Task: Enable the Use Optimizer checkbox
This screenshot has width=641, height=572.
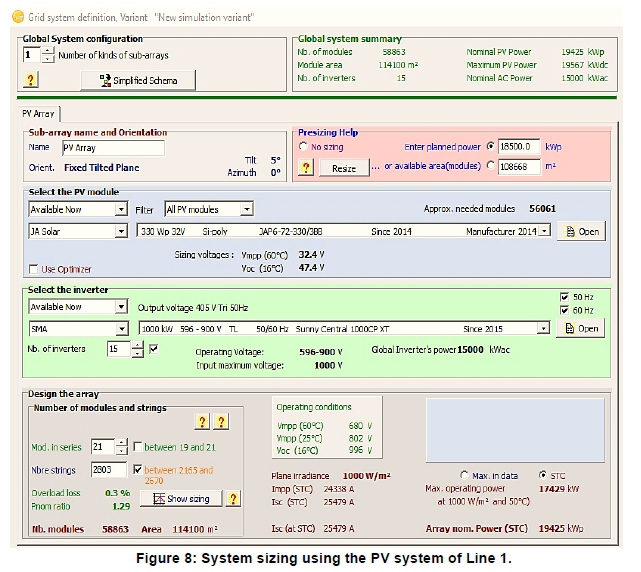Action: [x=35, y=269]
